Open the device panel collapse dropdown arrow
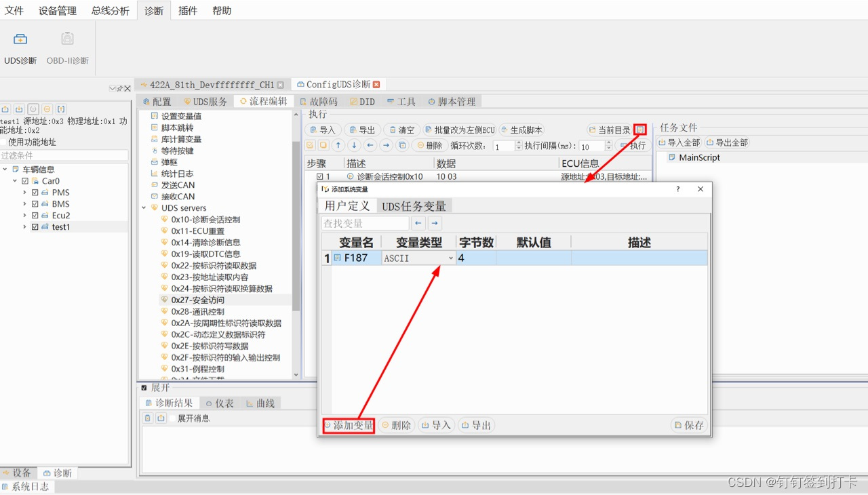Image resolution: width=868 pixels, height=495 pixels. [x=112, y=88]
